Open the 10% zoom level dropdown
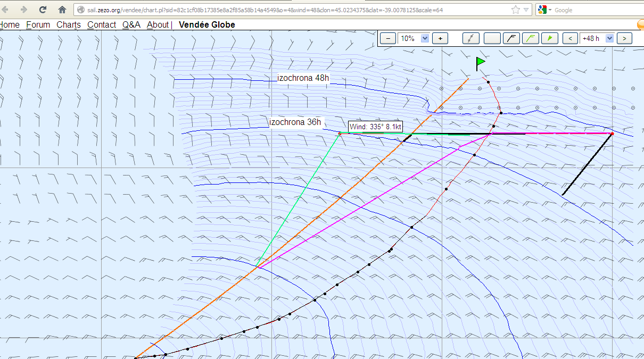Image resolution: width=644 pixels, height=359 pixels. click(x=425, y=38)
